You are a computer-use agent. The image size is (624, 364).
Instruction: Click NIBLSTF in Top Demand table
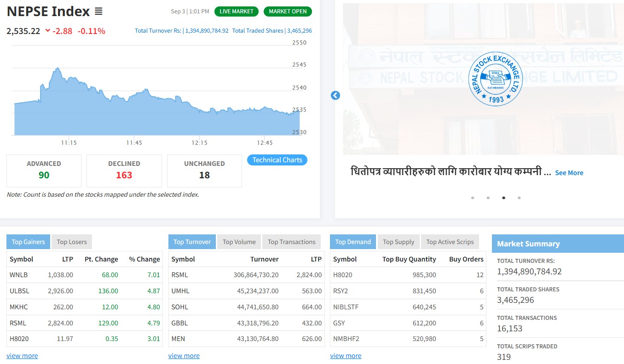[x=346, y=307]
